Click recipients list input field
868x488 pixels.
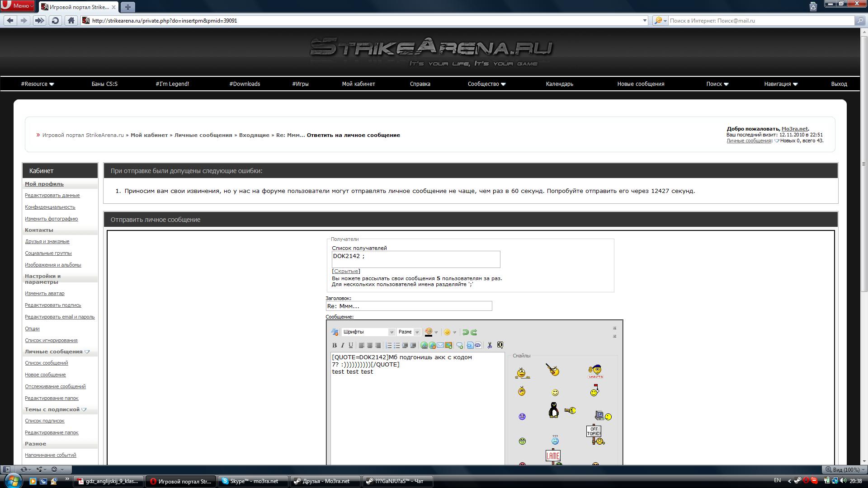click(x=416, y=259)
